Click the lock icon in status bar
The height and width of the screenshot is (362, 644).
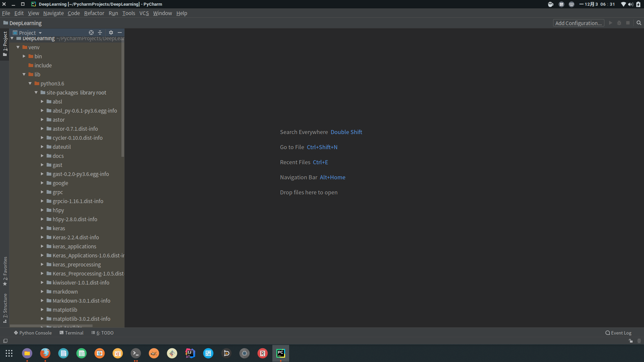click(x=631, y=341)
